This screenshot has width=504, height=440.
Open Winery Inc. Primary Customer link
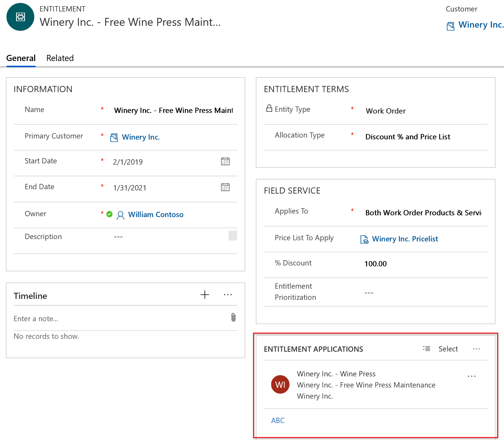tap(141, 137)
